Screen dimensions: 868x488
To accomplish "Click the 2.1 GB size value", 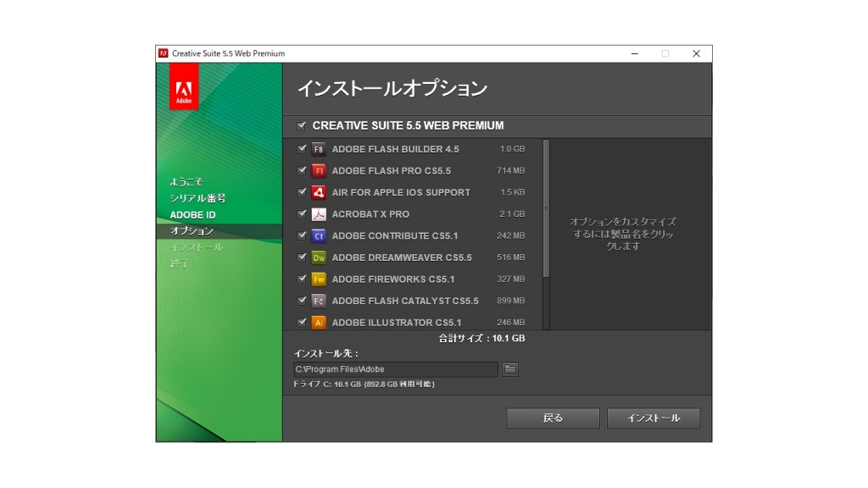I will pyautogui.click(x=512, y=213).
